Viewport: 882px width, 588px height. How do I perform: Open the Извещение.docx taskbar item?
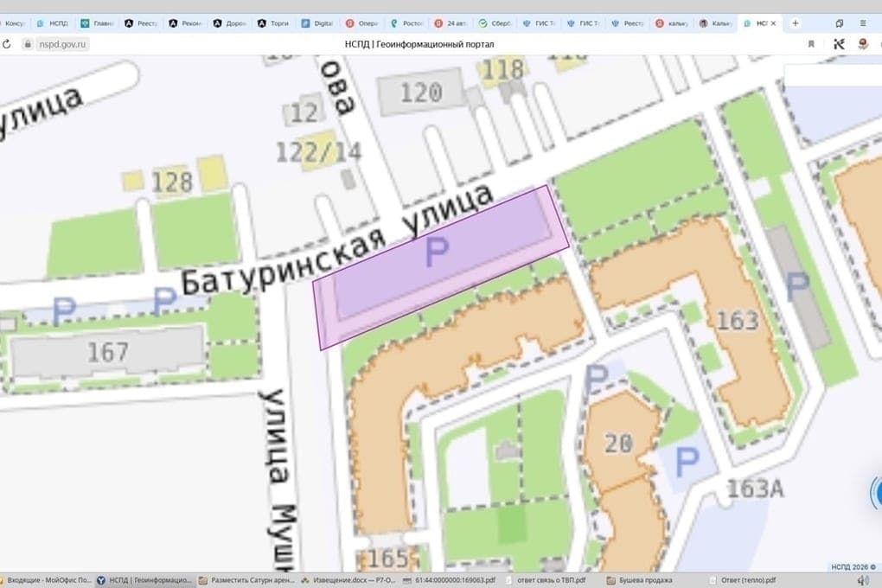348,580
